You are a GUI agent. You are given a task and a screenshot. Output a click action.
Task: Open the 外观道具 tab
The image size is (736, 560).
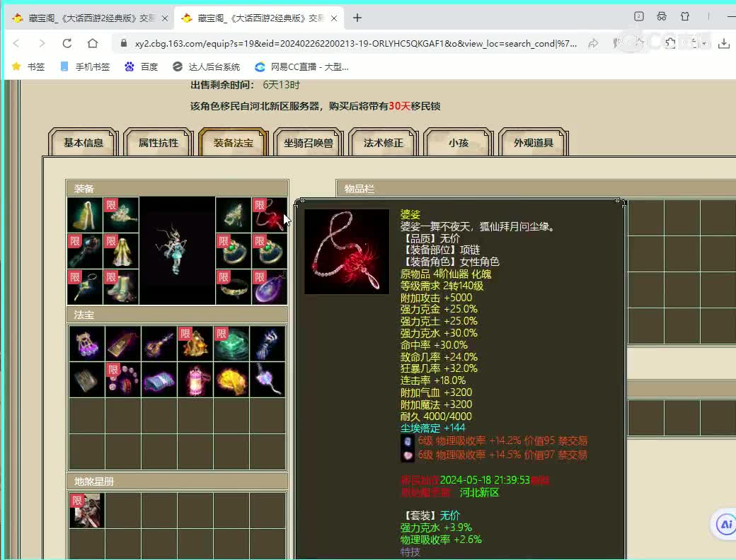[x=533, y=143]
